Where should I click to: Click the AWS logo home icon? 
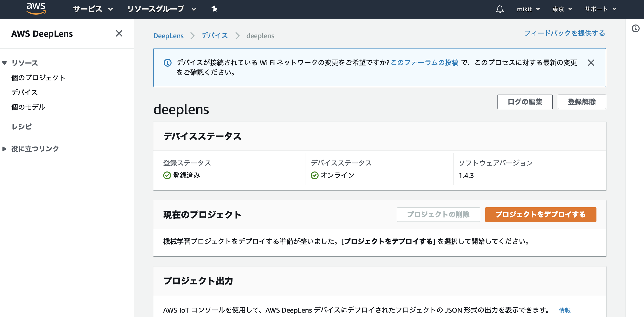coord(36,9)
